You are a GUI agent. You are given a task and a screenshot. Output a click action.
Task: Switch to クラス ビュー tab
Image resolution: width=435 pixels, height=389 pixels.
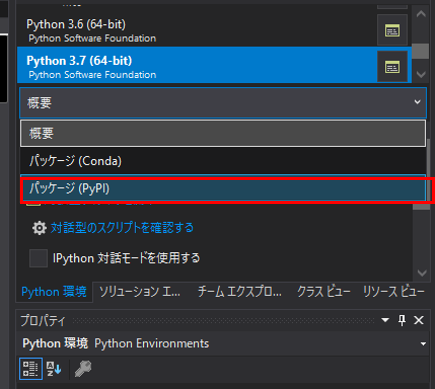[323, 292]
